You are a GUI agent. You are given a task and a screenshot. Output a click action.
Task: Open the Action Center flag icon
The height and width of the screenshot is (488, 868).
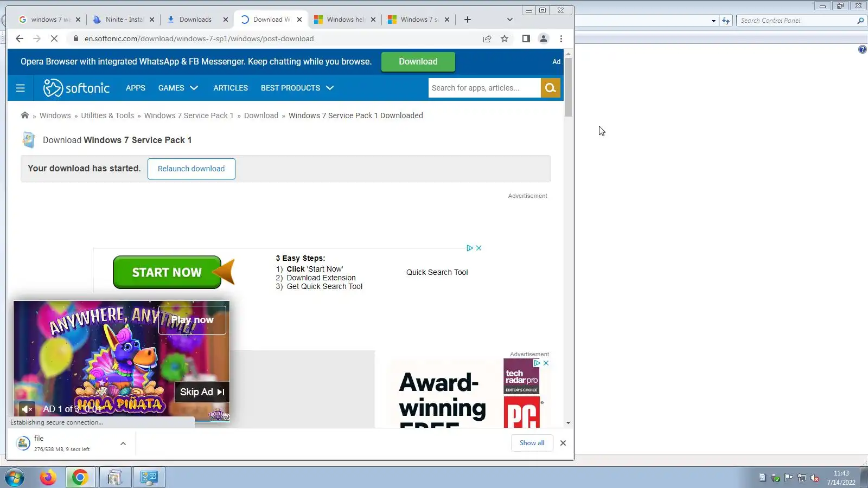click(788, 478)
